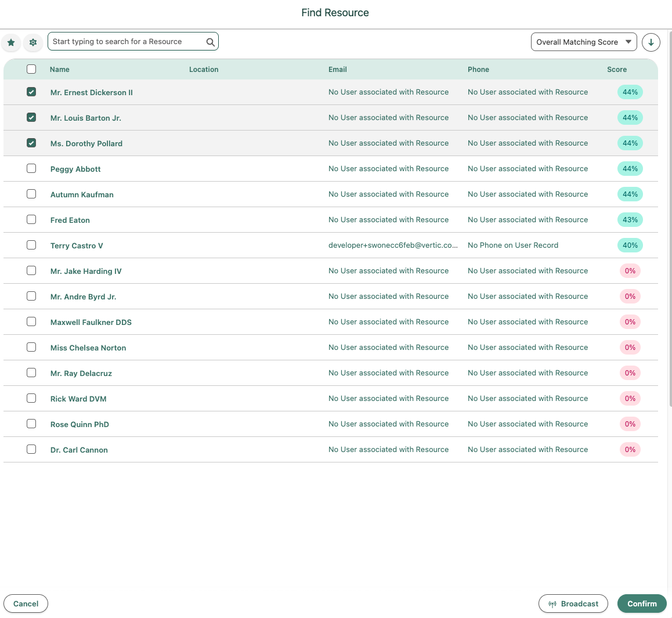Click the Broadcast button
This screenshot has height=618, width=672.
[x=573, y=603]
